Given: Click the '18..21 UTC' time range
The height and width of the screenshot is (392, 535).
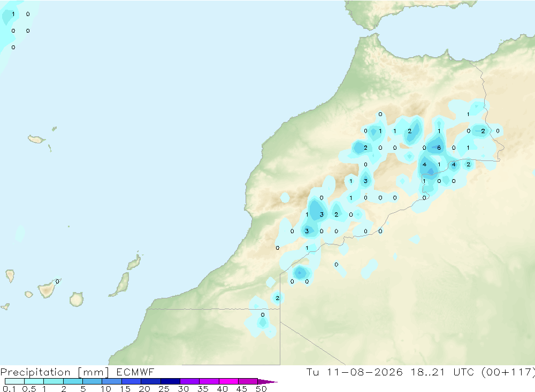Looking at the screenshot, I should click(x=442, y=372).
